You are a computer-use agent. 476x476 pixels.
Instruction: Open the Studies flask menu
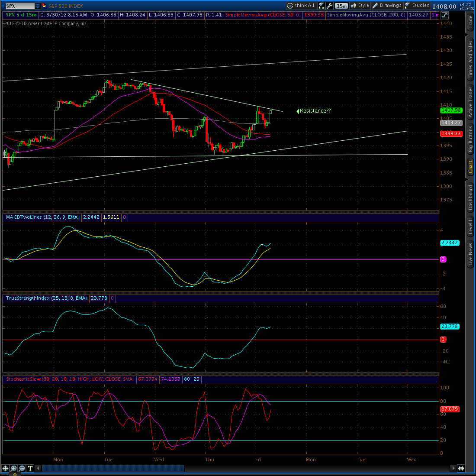pos(417,6)
